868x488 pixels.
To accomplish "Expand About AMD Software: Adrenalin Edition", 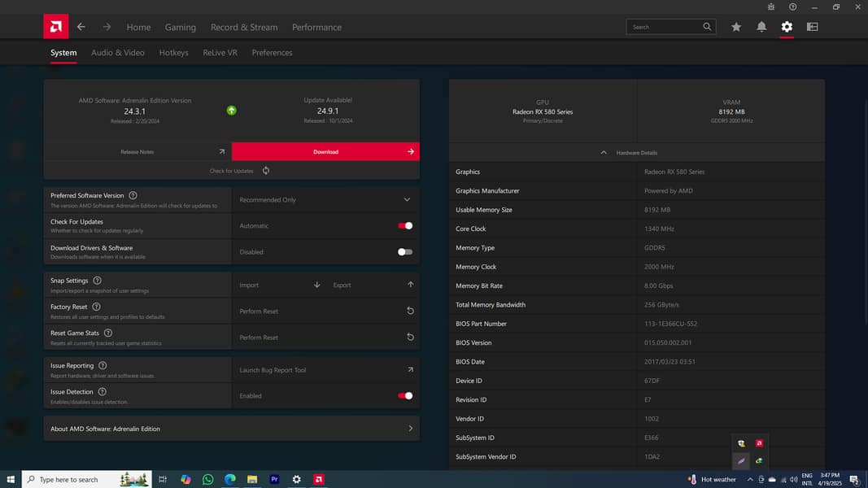I will tap(231, 429).
